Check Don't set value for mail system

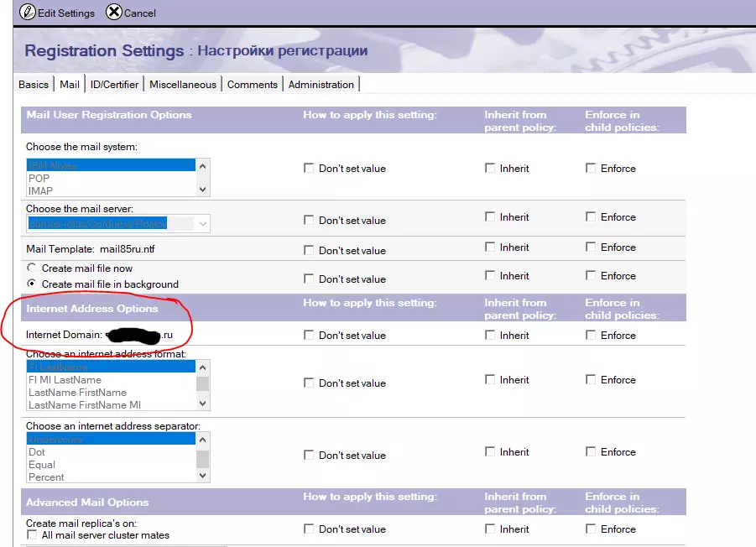(x=309, y=169)
